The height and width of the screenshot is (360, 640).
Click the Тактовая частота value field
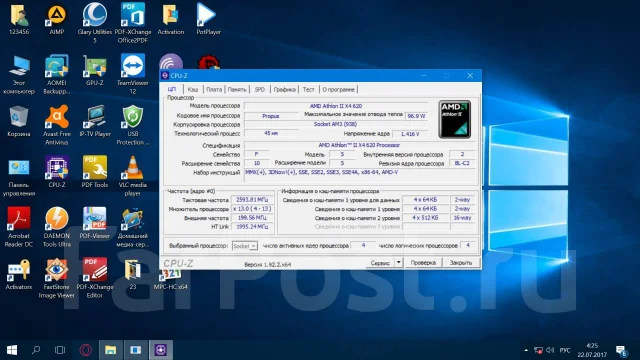tap(252, 200)
